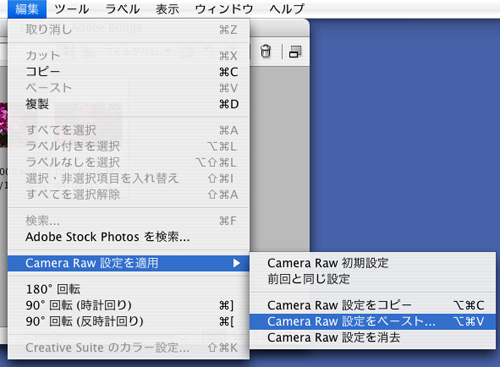Choose 90° 回転 (時計回り)
This screenshot has width=500, height=367.
129,305
